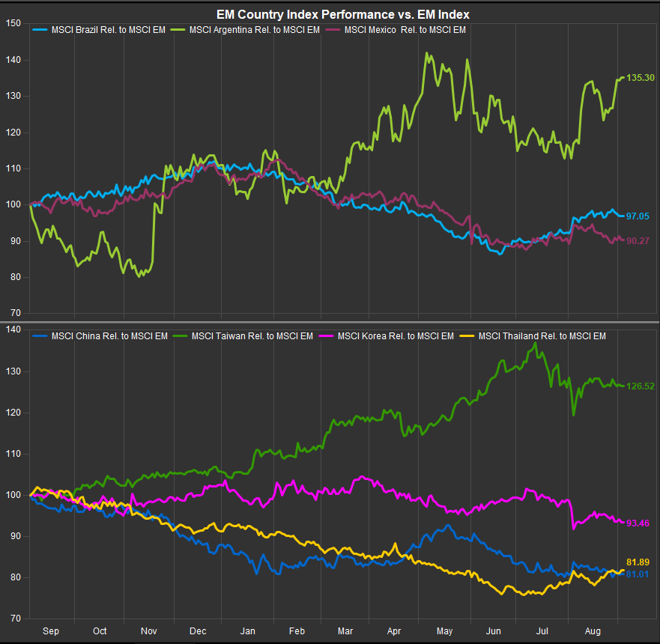Click the Mexico end value 90.27
660x644 pixels.
click(x=638, y=241)
